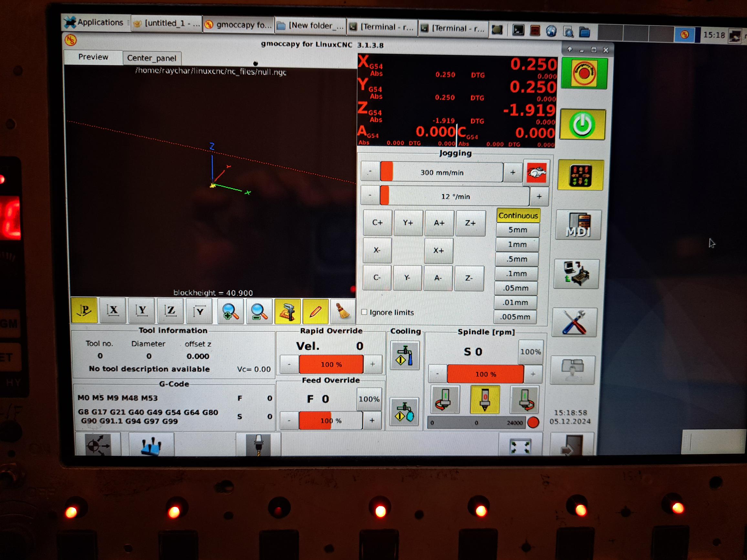Jog Y- axis button

click(407, 278)
